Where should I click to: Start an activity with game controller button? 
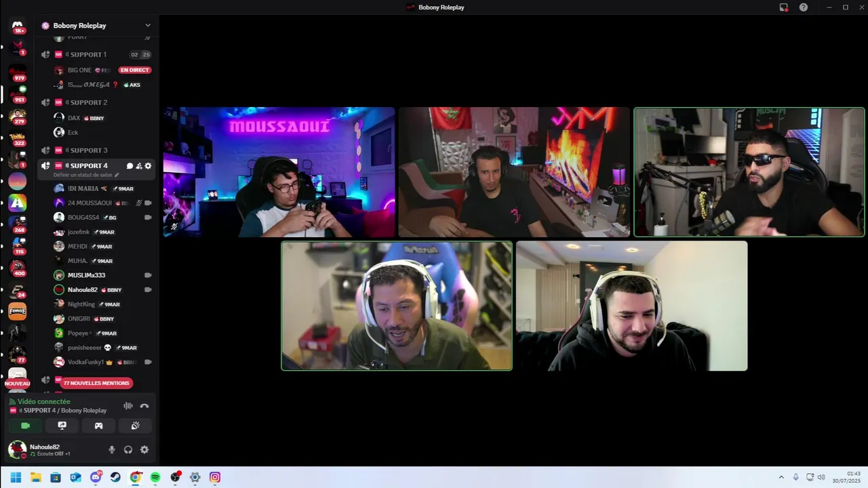pyautogui.click(x=98, y=426)
